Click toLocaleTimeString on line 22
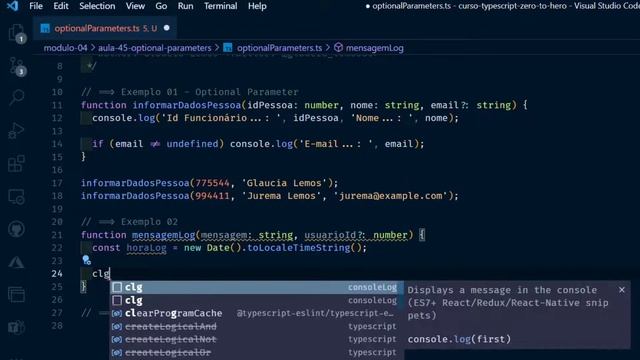Screen dimensions: 640x360 299,248
